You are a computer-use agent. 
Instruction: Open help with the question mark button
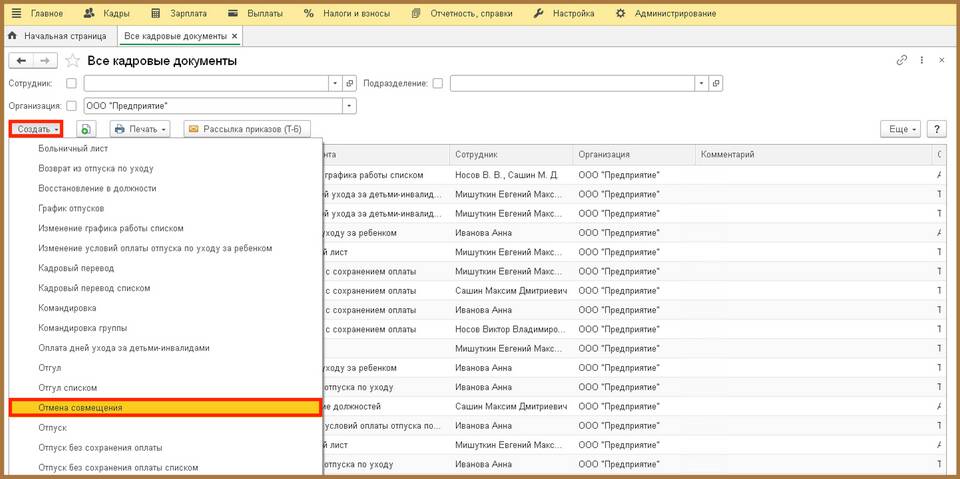coord(936,129)
